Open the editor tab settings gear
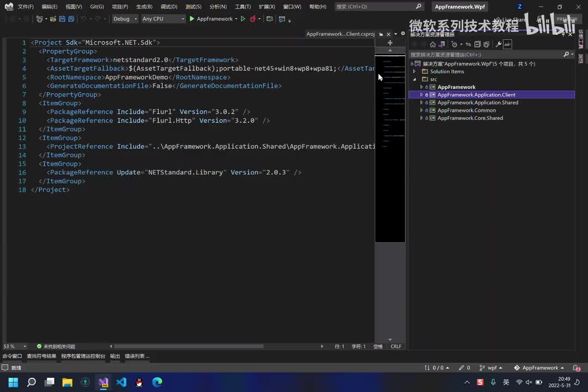 (403, 34)
